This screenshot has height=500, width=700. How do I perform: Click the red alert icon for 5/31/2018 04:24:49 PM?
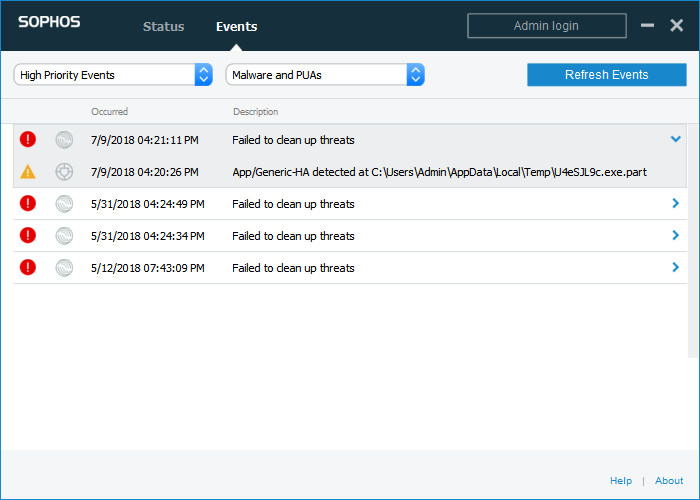coord(28,204)
